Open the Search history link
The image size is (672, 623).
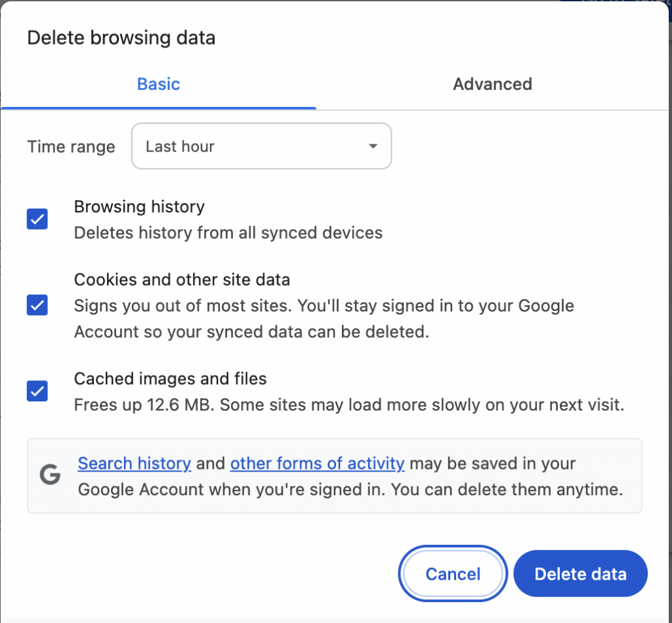[x=134, y=464]
